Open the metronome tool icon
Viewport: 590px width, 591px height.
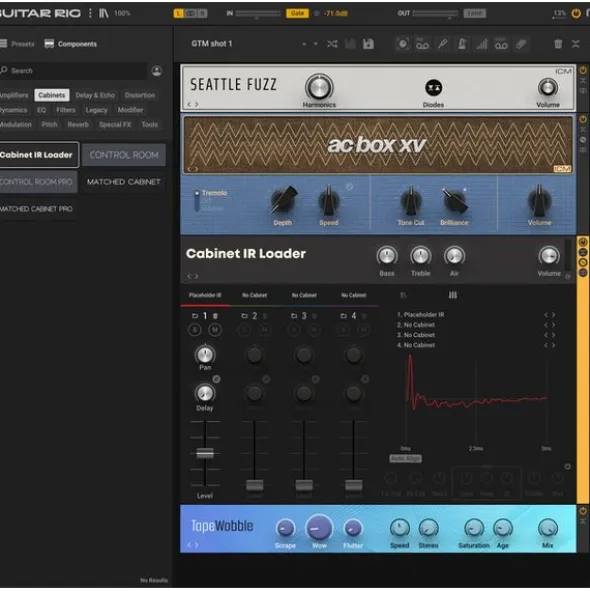click(x=462, y=44)
